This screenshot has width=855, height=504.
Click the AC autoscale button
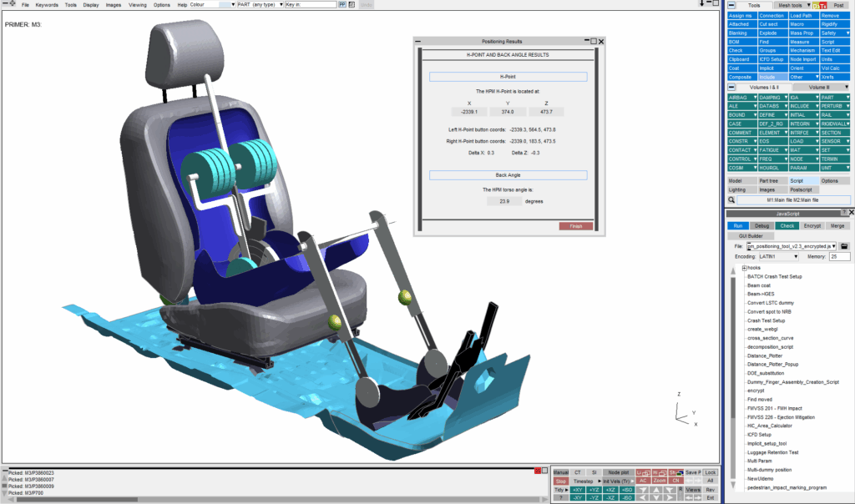click(643, 481)
